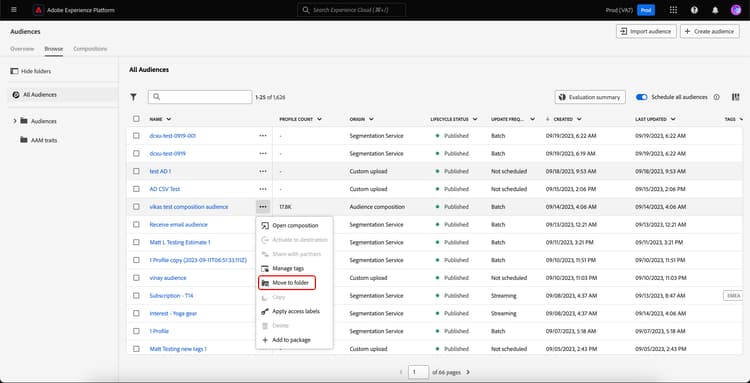Viewport: 750px width, 383px height.
Task: Switch to the Browse tab
Action: (54, 49)
